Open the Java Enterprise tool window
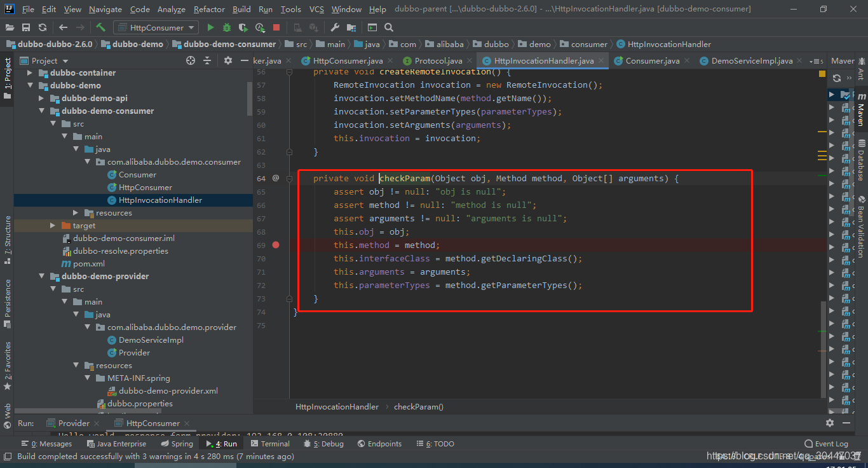 (x=116, y=444)
